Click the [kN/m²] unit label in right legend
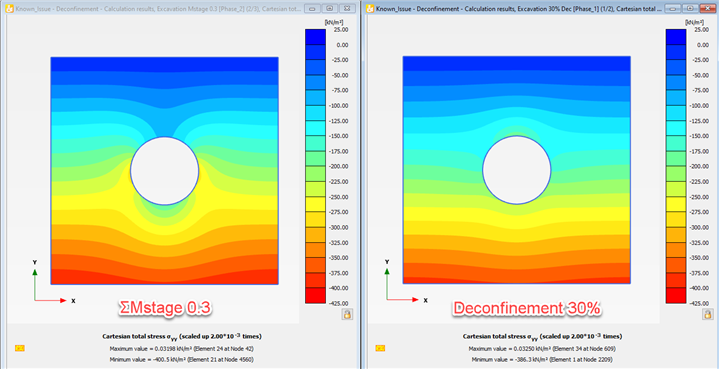The width and height of the screenshot is (719, 369). (695, 22)
